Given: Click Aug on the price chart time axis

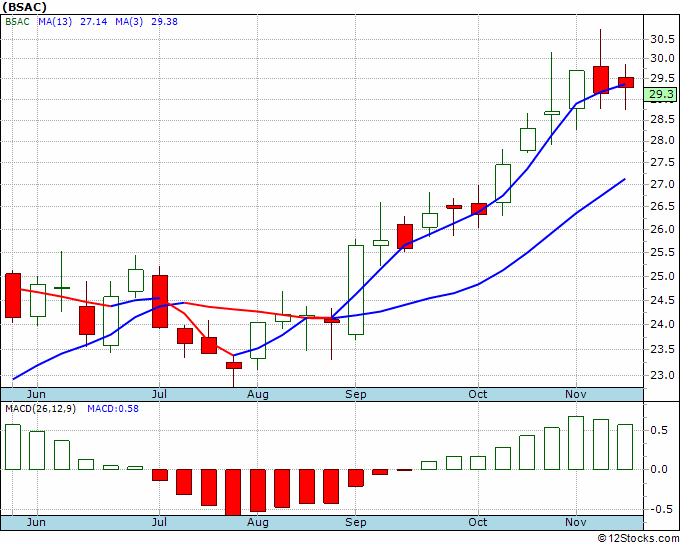Looking at the screenshot, I should [x=258, y=394].
